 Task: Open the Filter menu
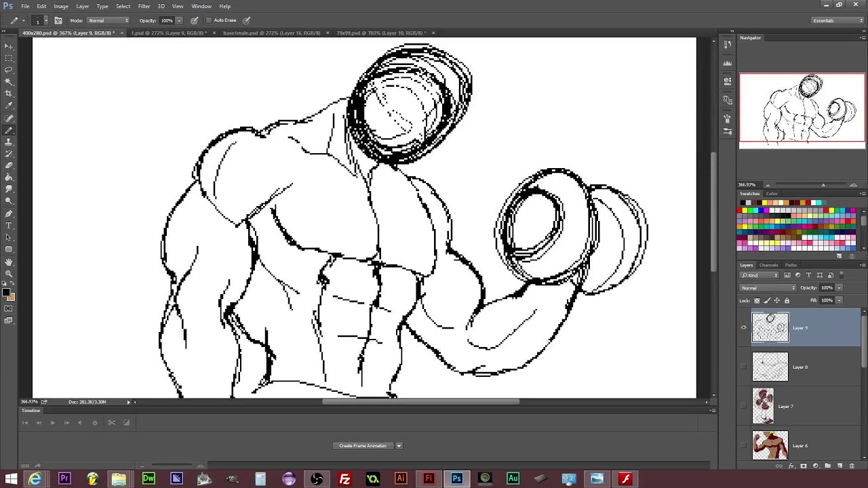coord(144,6)
